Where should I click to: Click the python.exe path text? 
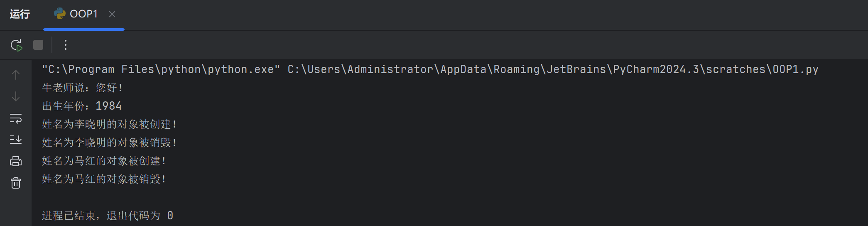coord(161,69)
